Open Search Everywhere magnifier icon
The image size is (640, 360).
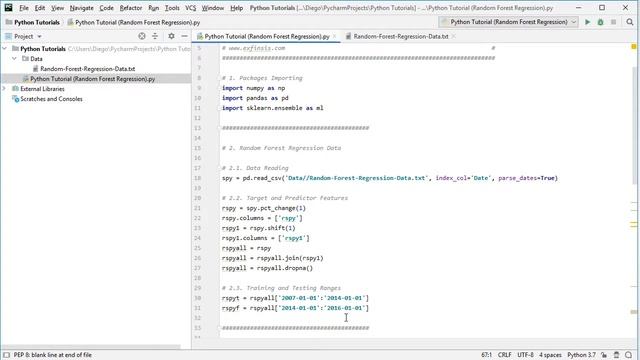click(x=630, y=22)
